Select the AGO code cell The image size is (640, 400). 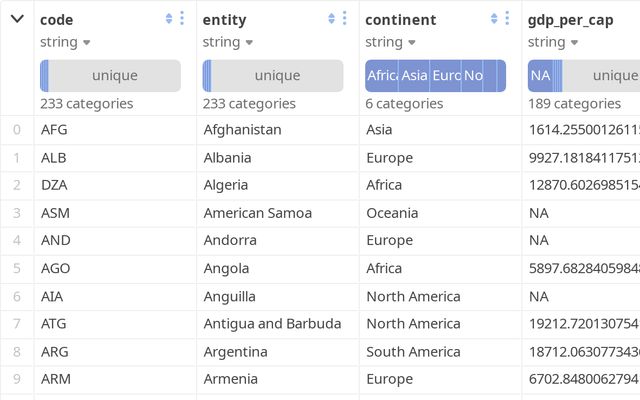(x=56, y=269)
